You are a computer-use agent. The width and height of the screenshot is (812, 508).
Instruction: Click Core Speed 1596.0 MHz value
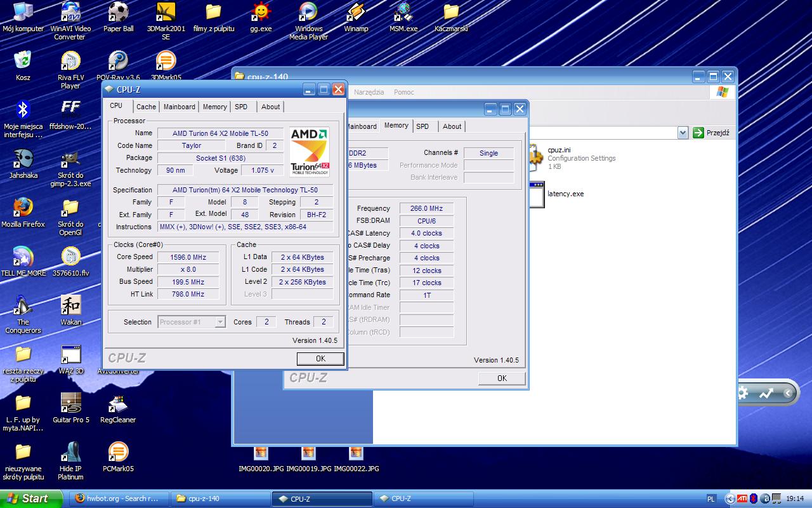click(x=188, y=257)
